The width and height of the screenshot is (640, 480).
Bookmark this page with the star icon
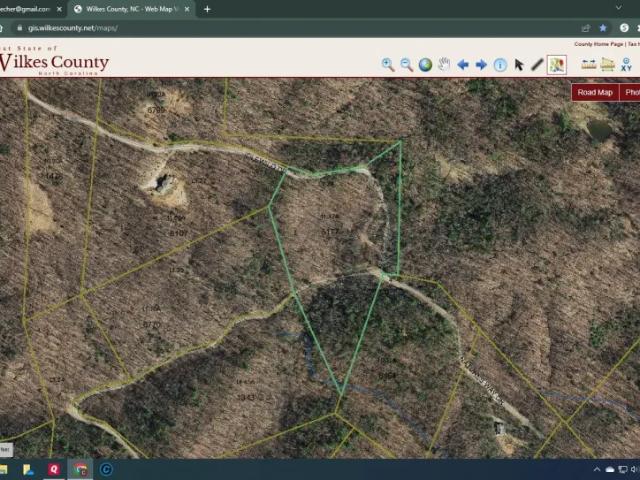point(603,28)
